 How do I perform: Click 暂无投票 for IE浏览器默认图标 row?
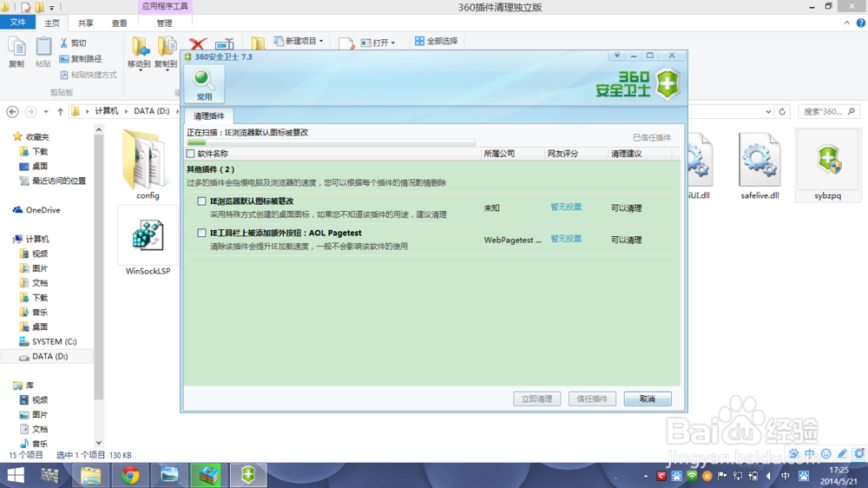click(566, 207)
